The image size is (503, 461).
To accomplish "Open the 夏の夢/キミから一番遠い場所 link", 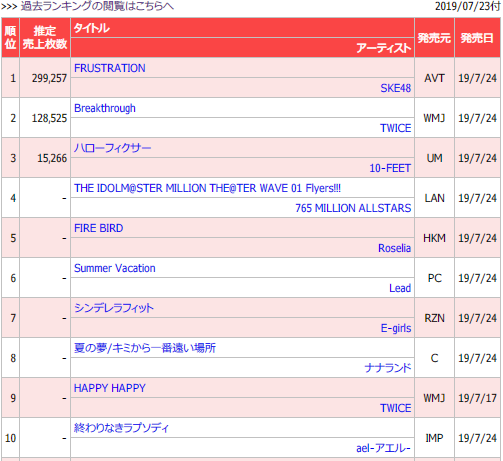I will [145, 348].
